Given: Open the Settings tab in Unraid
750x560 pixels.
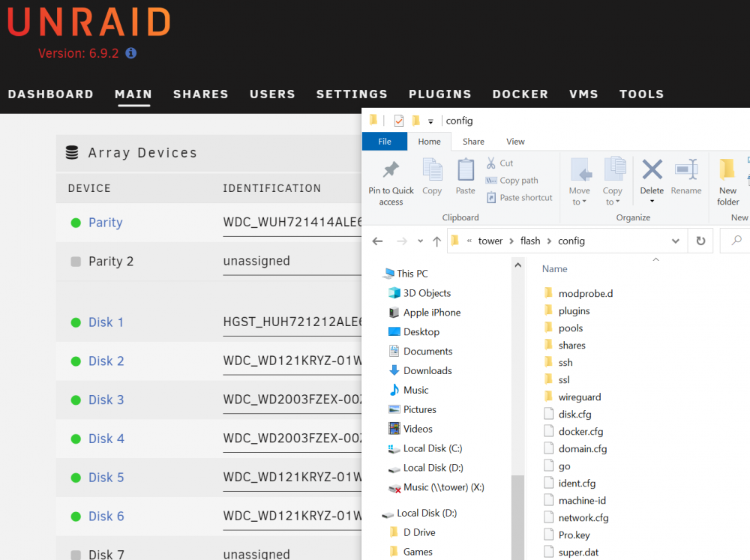Looking at the screenshot, I should click(x=352, y=94).
